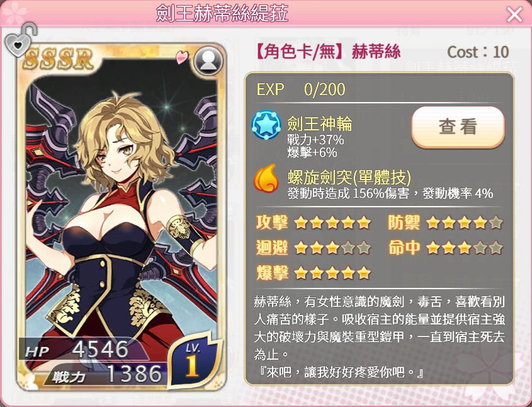The image size is (532, 407).
Task: Tap the blue star 劍王神輪 skill icon
Action: [x=266, y=125]
